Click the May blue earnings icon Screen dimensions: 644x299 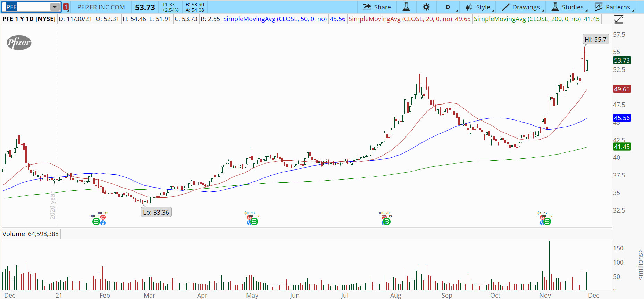249,223
